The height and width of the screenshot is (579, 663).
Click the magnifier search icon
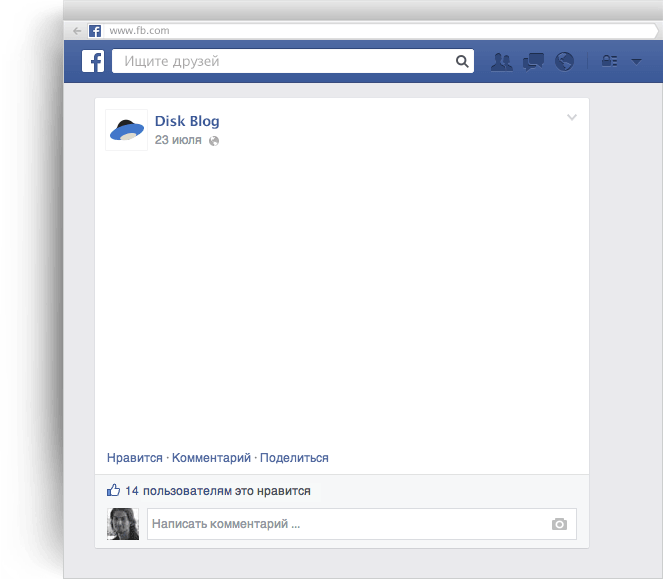click(x=462, y=61)
